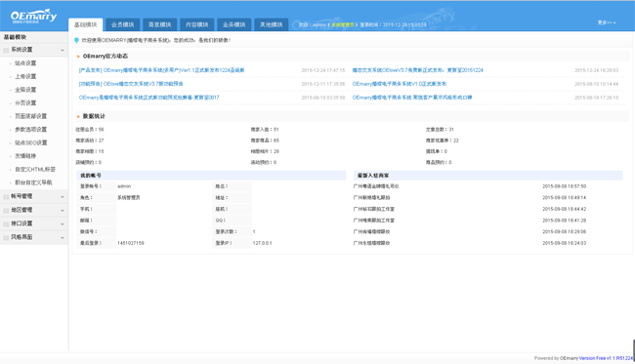Open news link about Ver1.1 release 1224

coord(161,70)
